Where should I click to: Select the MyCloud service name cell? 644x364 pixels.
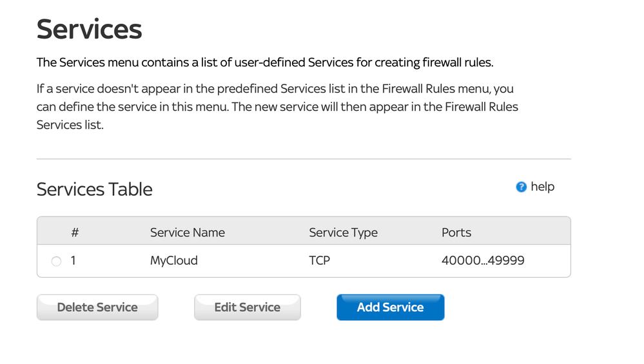click(173, 261)
